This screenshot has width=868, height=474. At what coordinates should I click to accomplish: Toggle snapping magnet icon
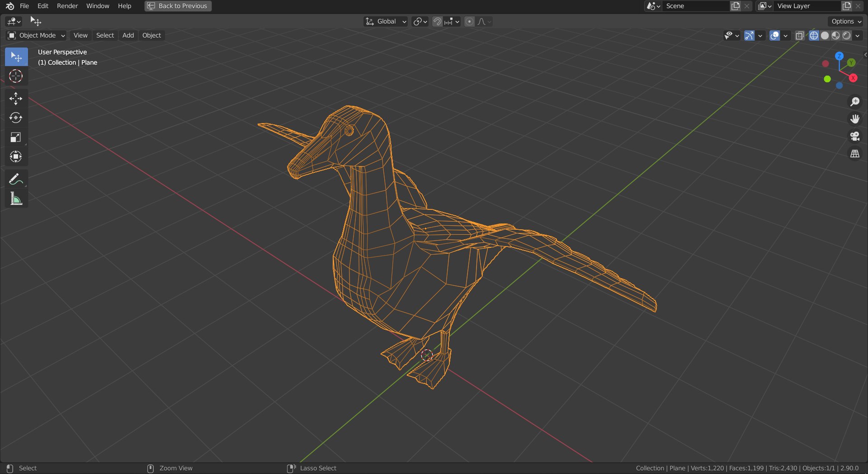pos(437,21)
